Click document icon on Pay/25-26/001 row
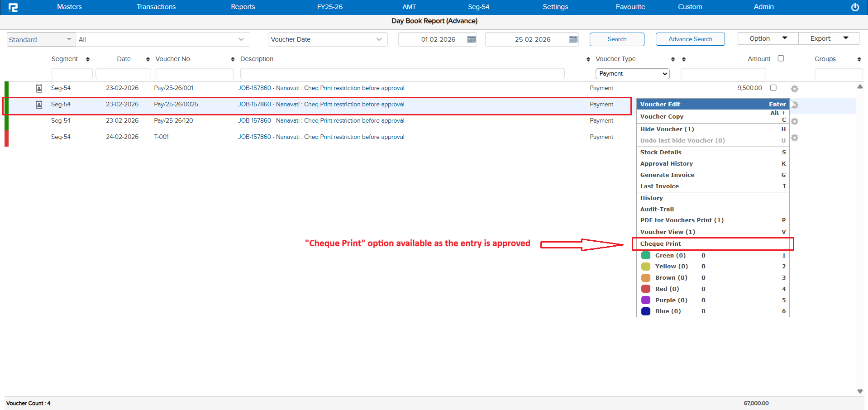 (39, 88)
